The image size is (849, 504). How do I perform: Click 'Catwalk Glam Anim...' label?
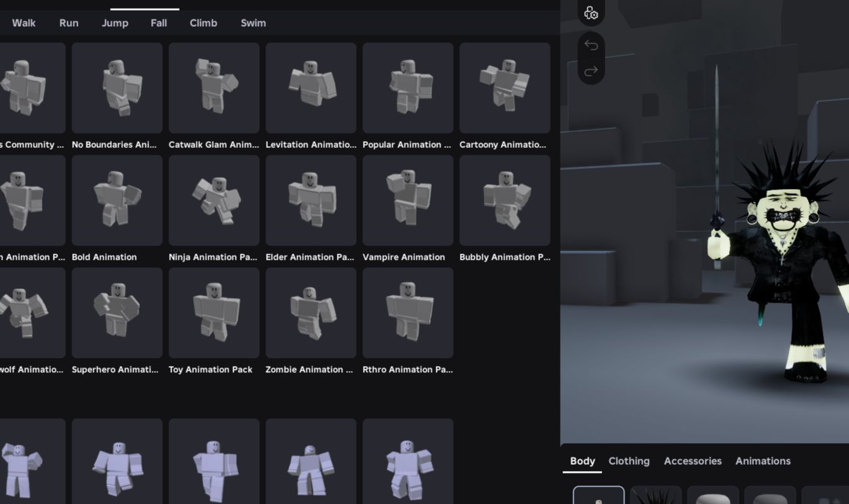coord(214,145)
